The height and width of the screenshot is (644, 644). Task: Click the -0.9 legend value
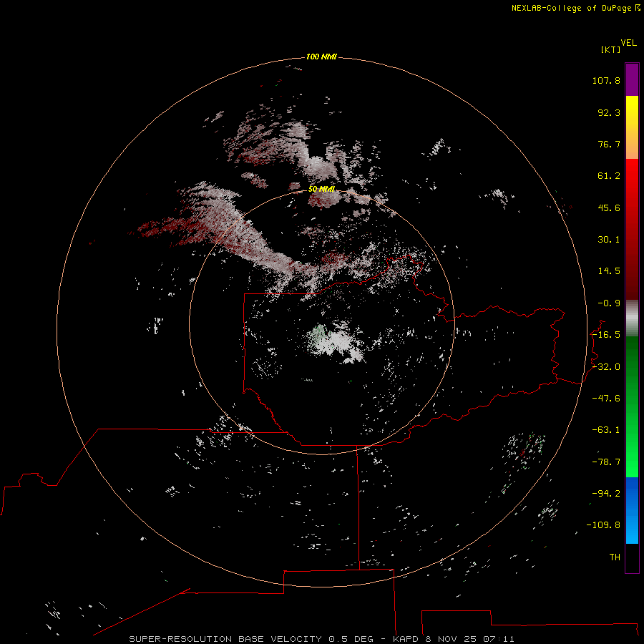609,303
